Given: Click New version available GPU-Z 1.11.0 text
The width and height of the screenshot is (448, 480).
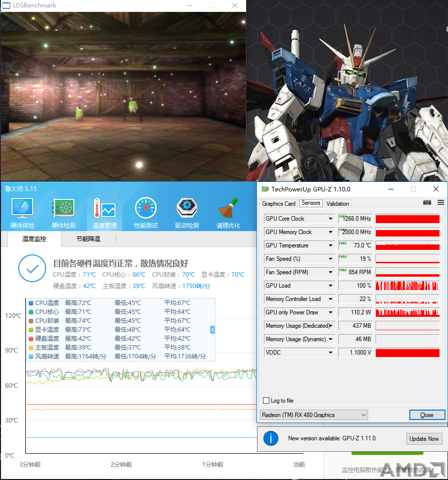Looking at the screenshot, I should pos(332,438).
